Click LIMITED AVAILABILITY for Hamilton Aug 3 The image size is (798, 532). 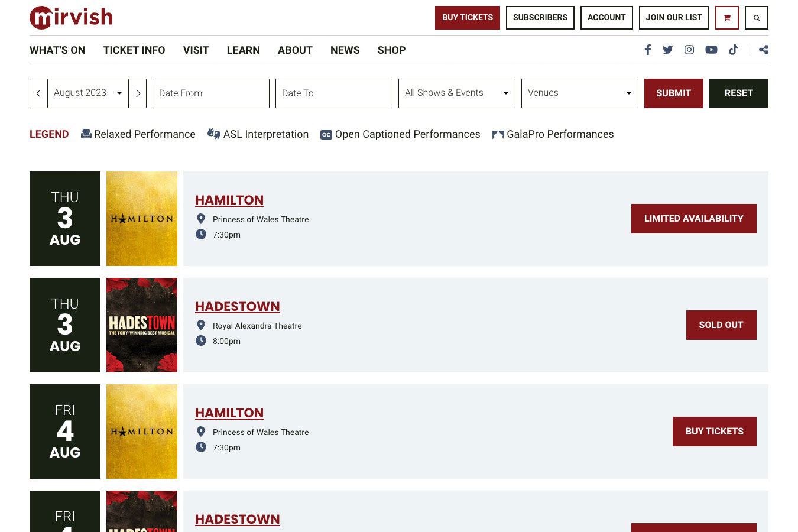coord(694,219)
